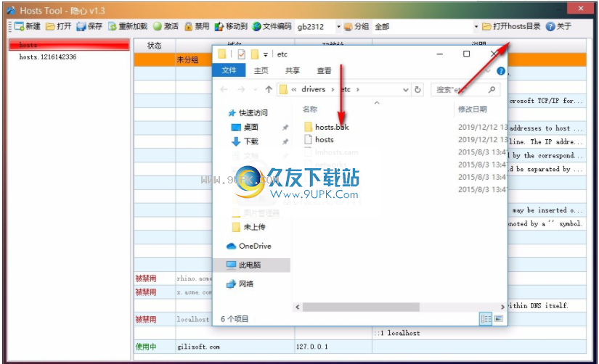Click the 文件编码 globe icon
Viewport: 599px width, 364px height.
256,26
